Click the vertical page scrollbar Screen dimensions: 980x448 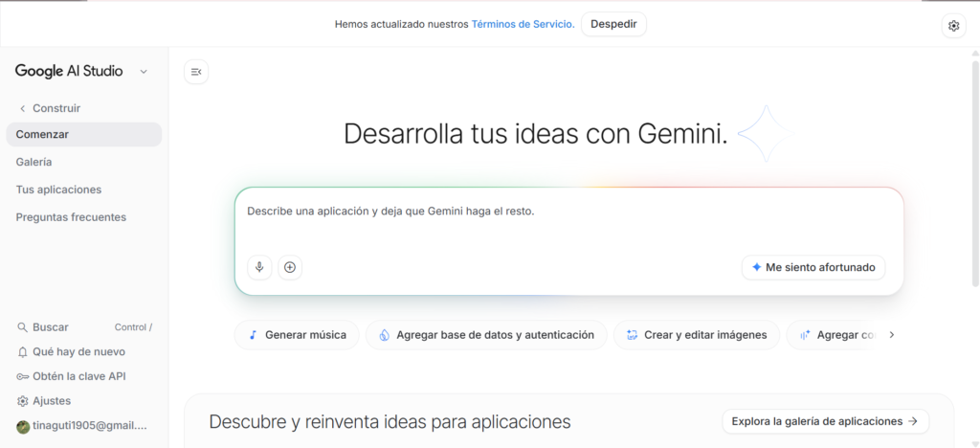975,175
